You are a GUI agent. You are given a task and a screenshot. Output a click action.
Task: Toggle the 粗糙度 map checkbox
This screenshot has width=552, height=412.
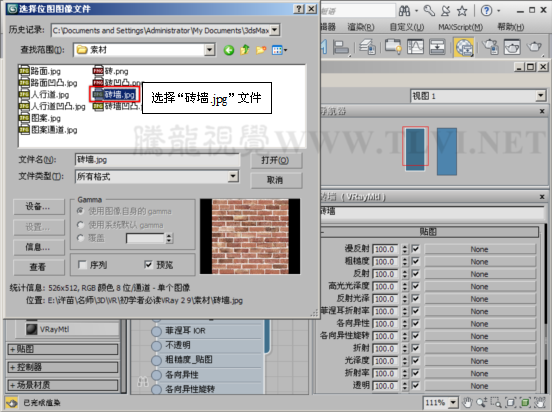click(416, 261)
